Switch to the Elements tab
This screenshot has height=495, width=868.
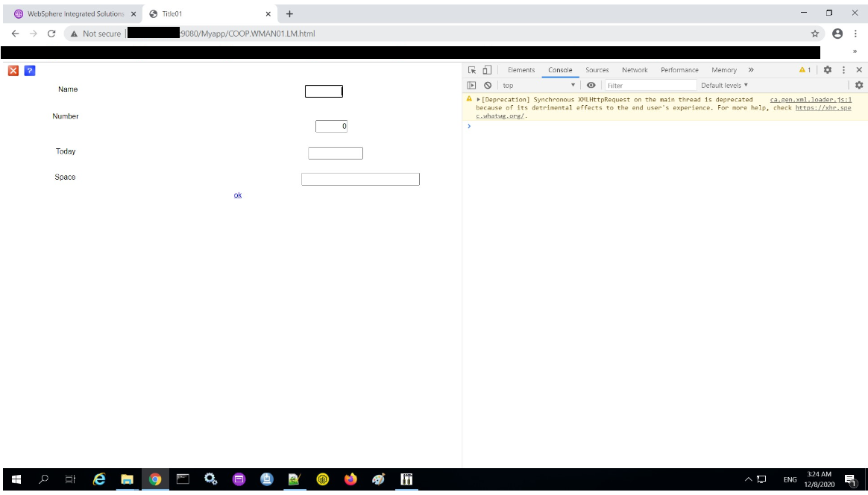pos(521,70)
